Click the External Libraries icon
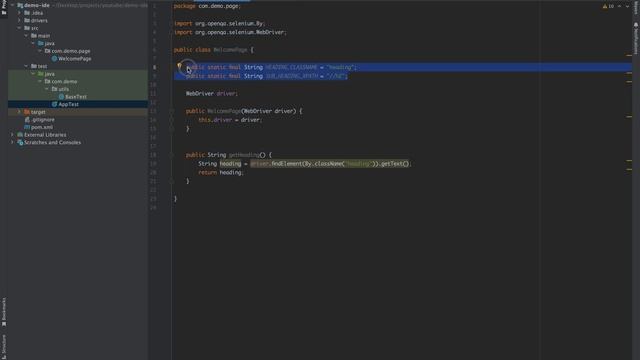The image size is (640, 360). [20, 135]
